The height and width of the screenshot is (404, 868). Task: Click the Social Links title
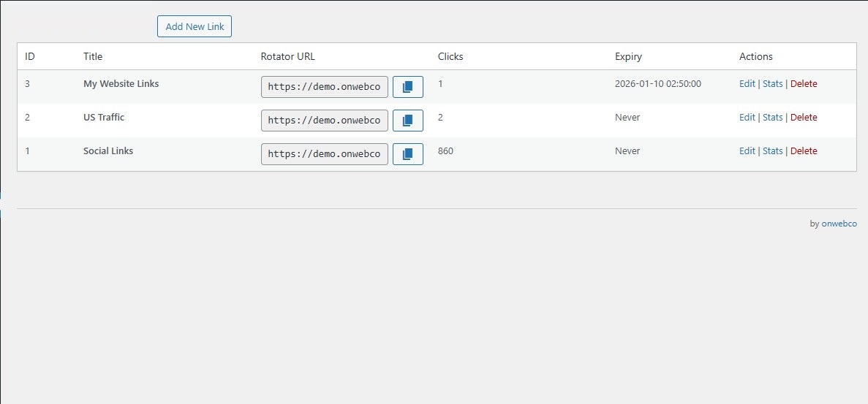pos(108,151)
